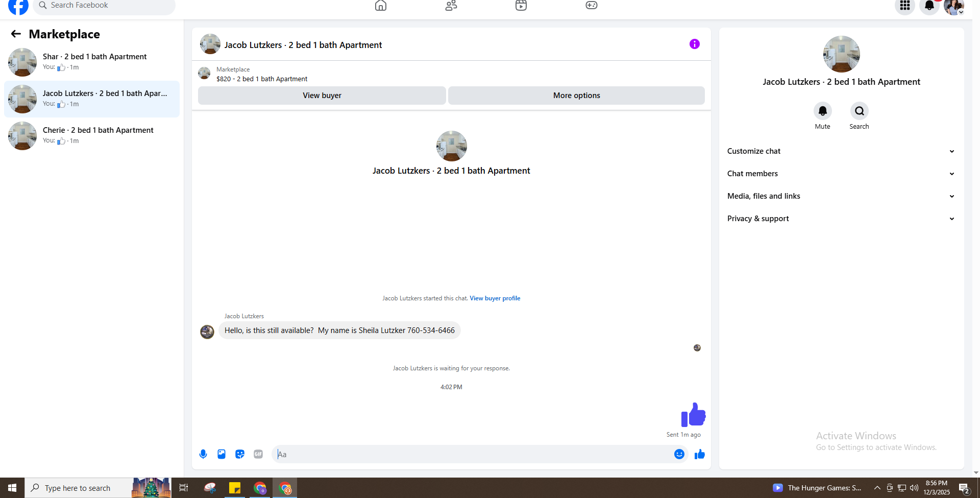Open the purple conversation information icon
Viewport: 980px width, 498px height.
pos(695,44)
